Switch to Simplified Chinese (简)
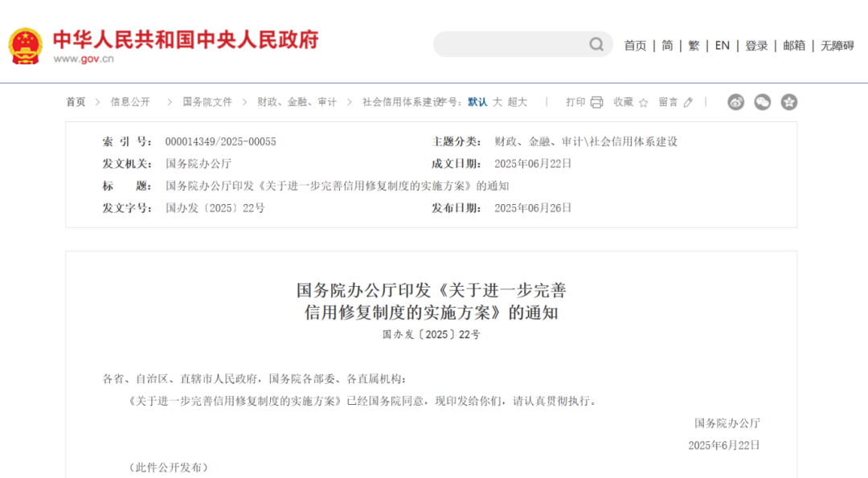This screenshot has height=478, width=868. pos(667,46)
